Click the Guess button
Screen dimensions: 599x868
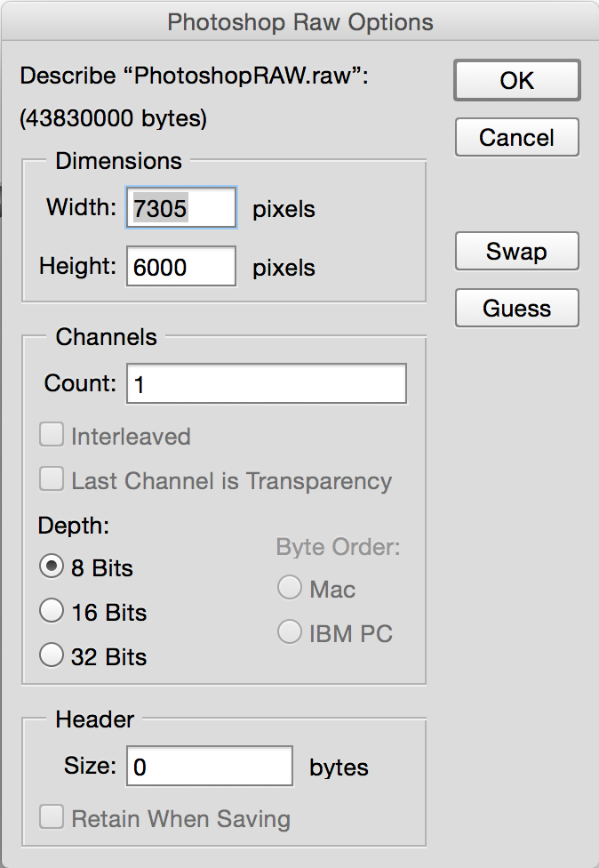tap(517, 308)
